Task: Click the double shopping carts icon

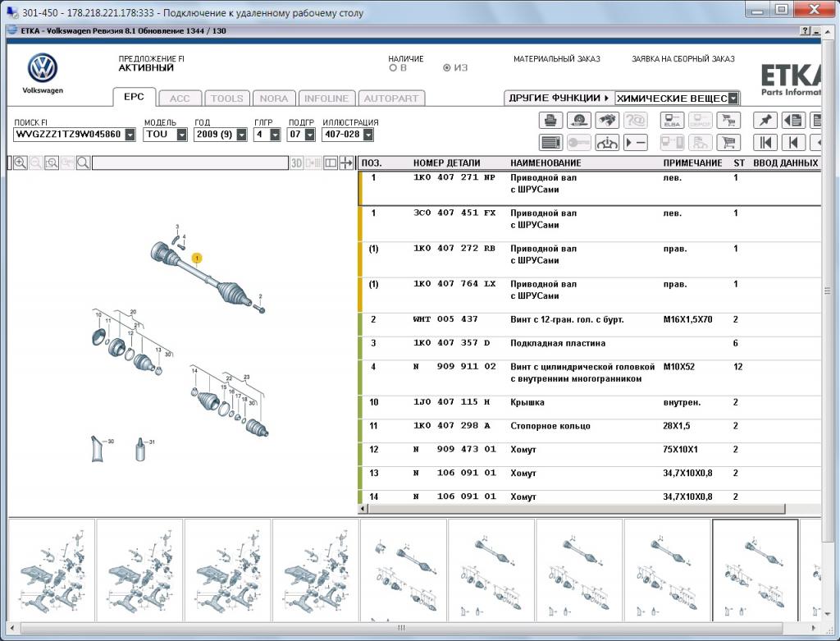Action: tap(728, 120)
